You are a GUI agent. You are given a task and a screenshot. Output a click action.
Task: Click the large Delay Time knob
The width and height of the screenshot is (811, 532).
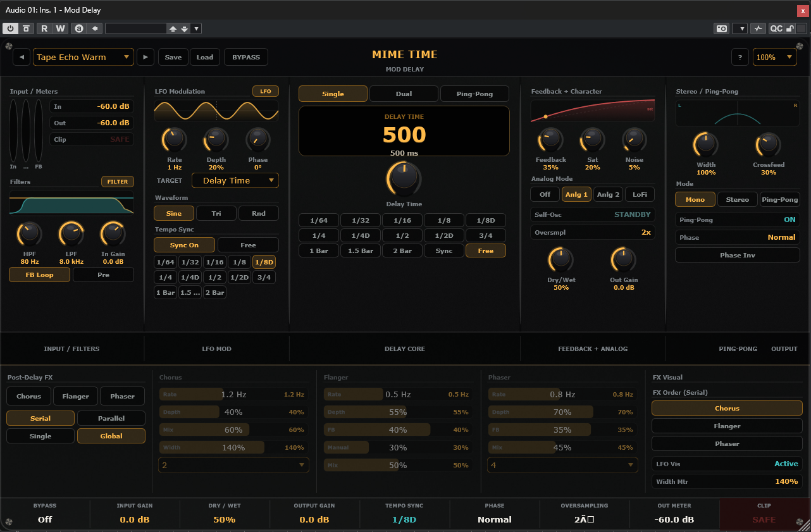(404, 178)
